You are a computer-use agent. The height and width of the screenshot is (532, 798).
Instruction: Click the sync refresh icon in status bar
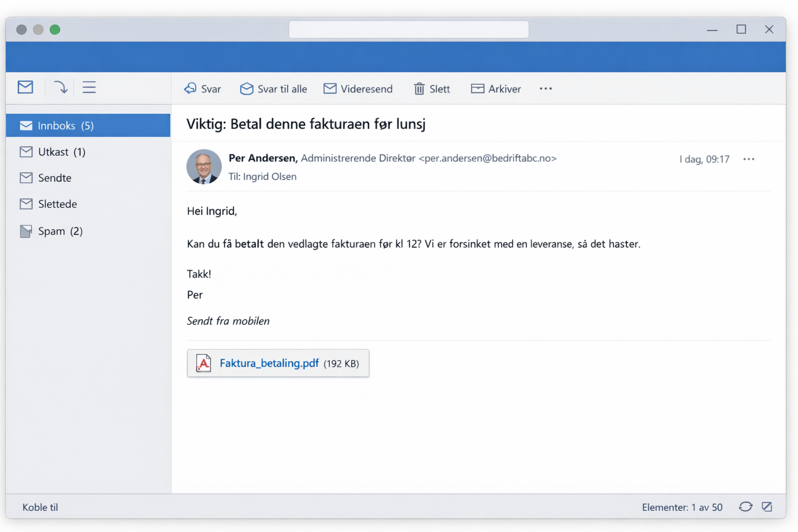tap(746, 507)
